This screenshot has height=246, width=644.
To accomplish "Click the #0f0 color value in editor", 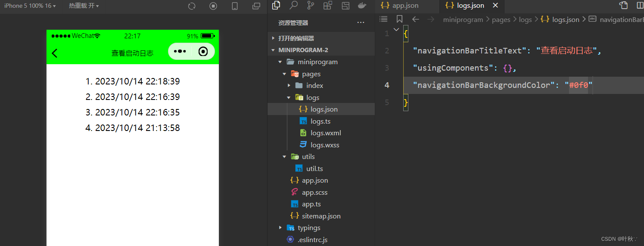I will coord(579,85).
